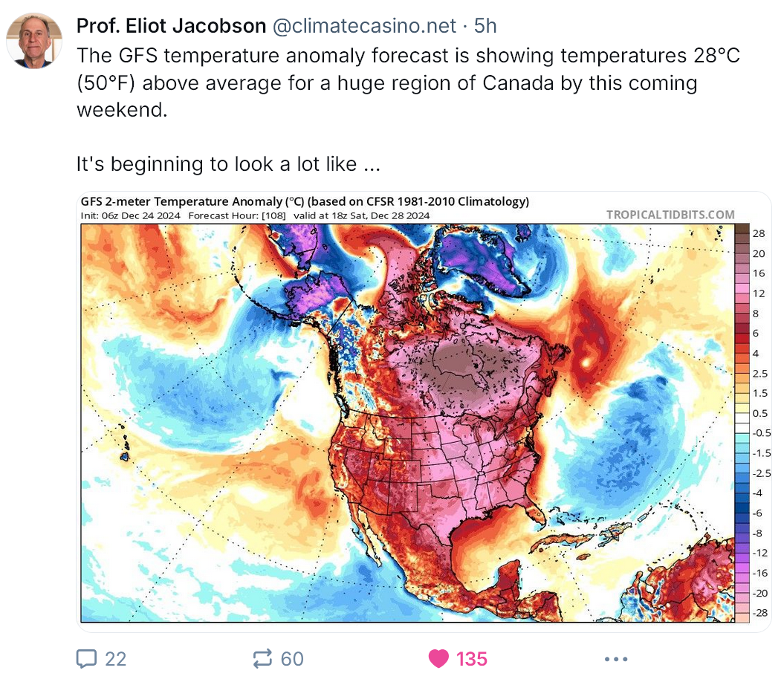Click the post text about 28°C above average

point(408,82)
